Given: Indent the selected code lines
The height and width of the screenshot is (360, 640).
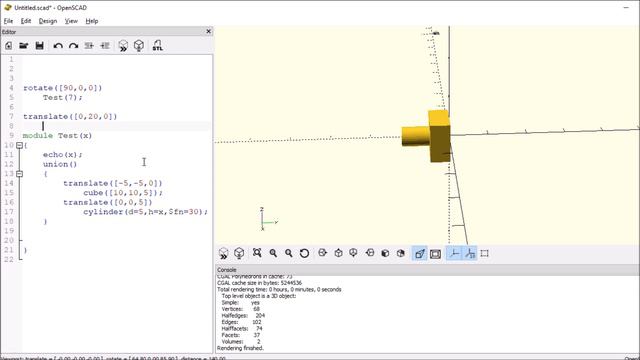Looking at the screenshot, I should click(x=105, y=46).
